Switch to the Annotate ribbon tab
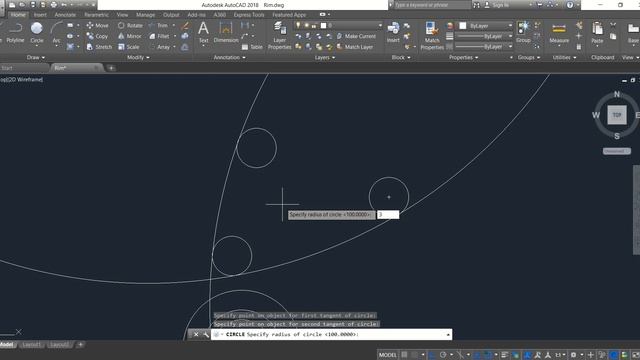640x360 pixels. point(65,15)
